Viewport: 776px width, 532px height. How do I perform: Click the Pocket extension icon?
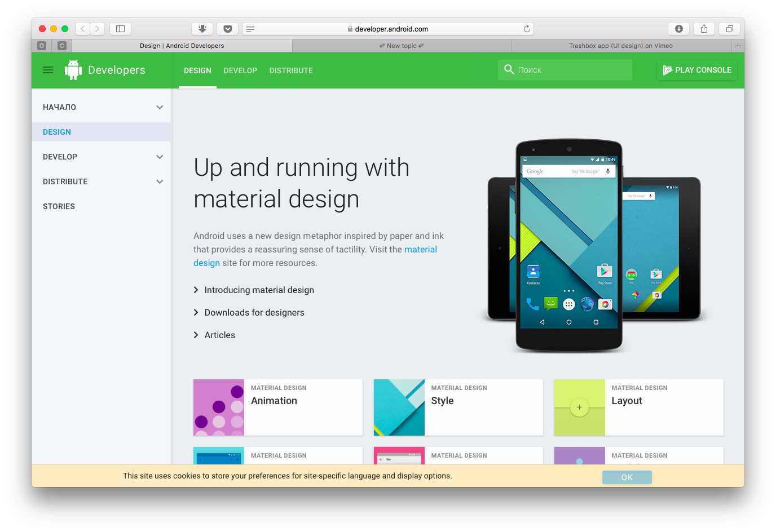coord(227,28)
